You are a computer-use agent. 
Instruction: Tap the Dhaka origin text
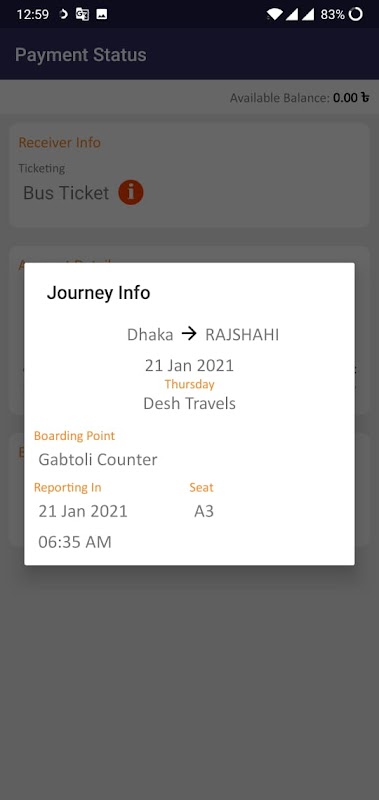click(x=150, y=335)
